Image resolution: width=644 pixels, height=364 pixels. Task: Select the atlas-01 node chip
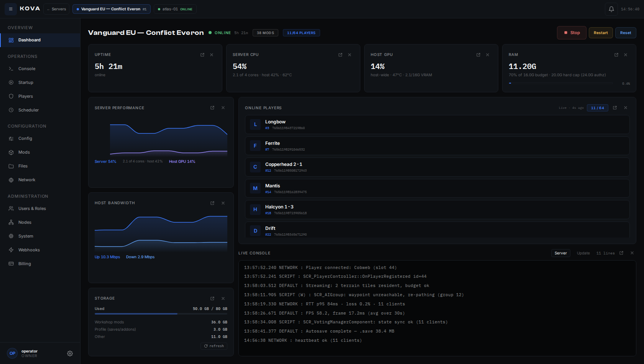[x=175, y=9]
